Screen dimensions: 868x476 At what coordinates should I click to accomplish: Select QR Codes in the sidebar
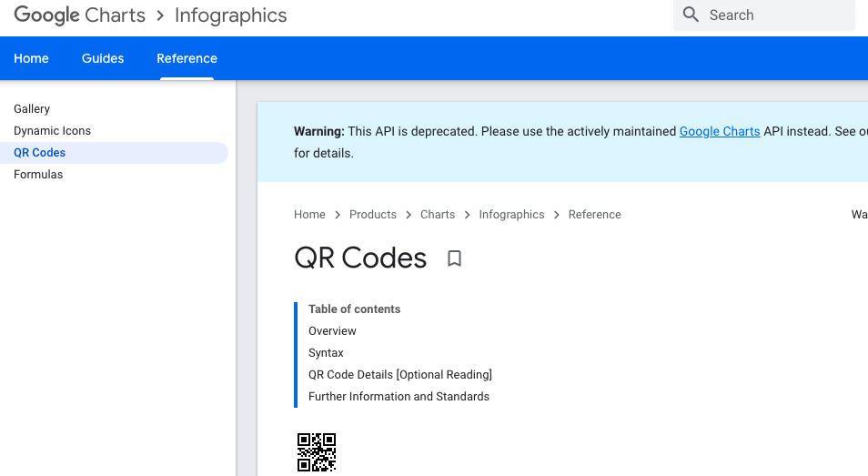click(114, 153)
